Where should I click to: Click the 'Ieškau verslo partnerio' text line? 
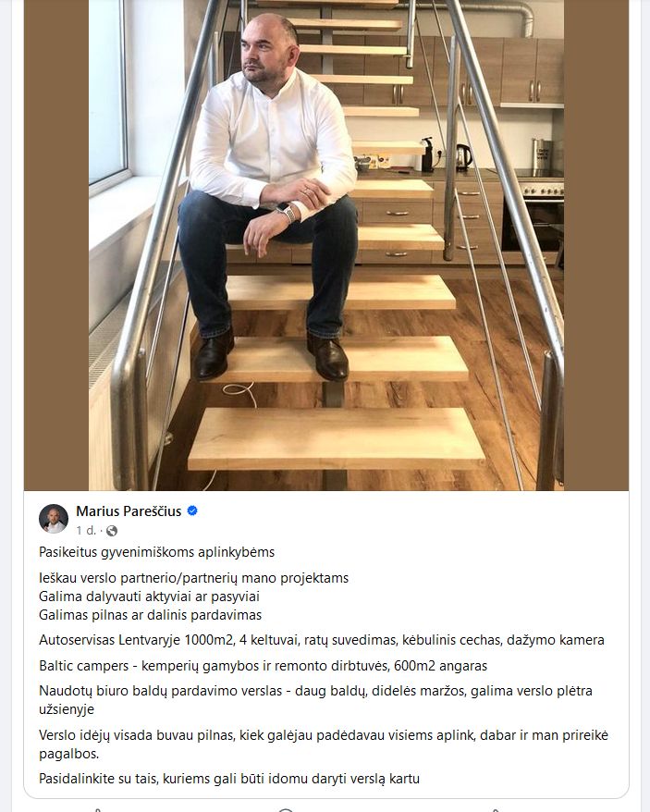193,578
